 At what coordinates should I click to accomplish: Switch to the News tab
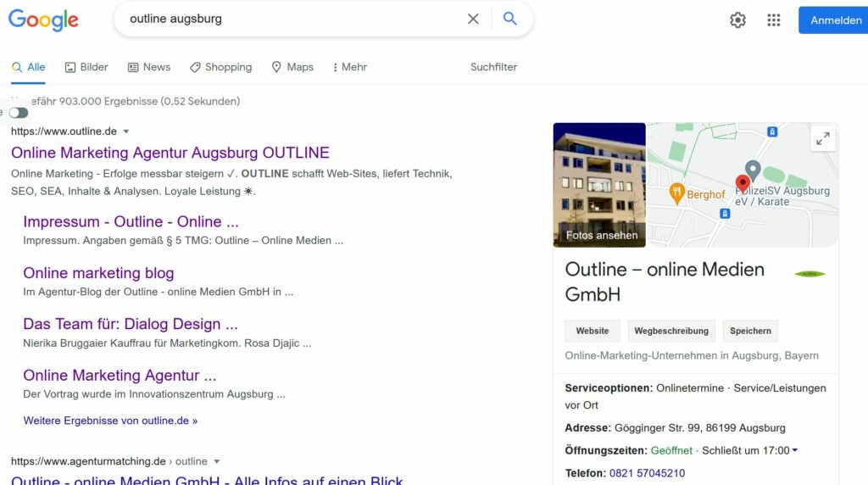[149, 67]
